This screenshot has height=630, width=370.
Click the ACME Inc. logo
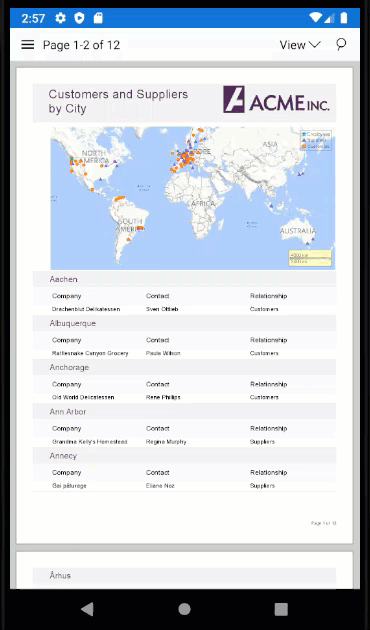(x=276, y=99)
